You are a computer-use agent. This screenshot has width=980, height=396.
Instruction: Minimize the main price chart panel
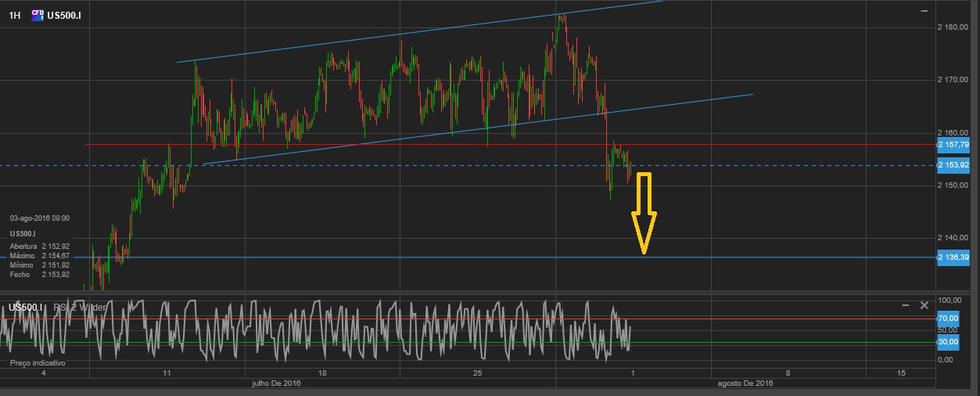pyautogui.click(x=924, y=11)
